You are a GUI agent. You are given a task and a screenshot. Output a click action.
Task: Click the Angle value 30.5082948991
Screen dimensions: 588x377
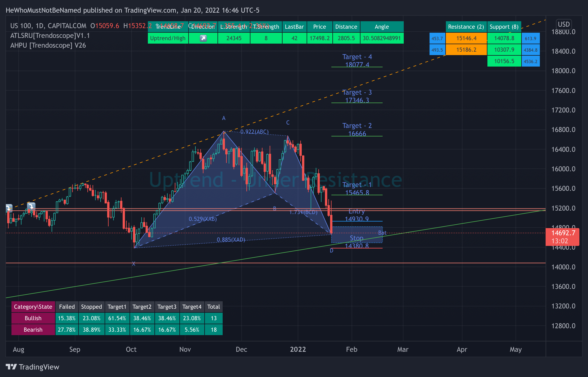tap(382, 38)
